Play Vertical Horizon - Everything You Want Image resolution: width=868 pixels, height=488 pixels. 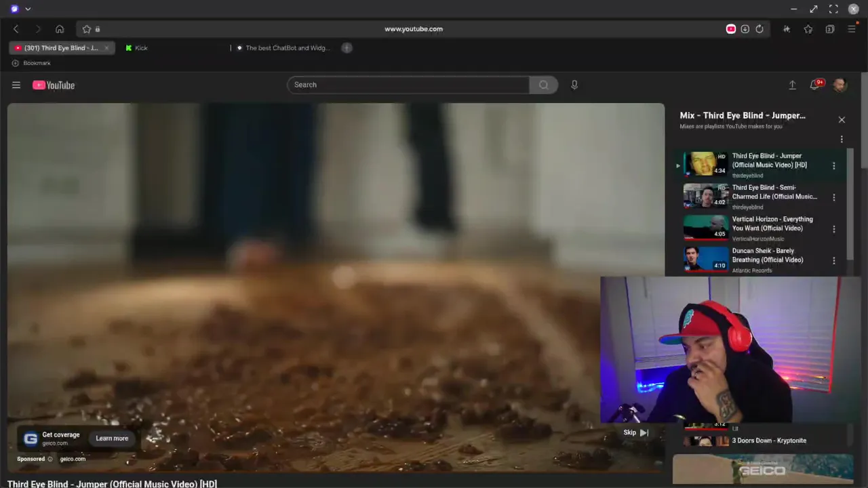click(x=772, y=224)
